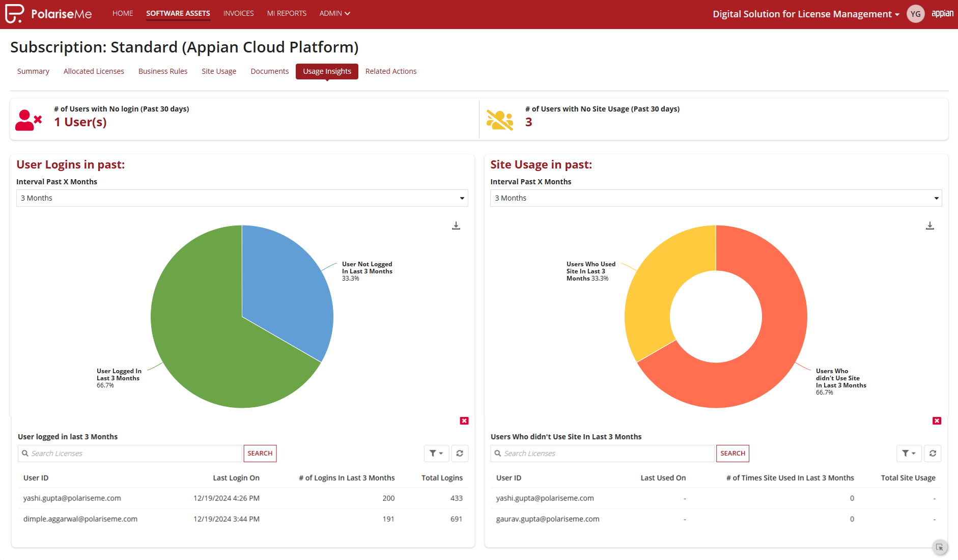Click the total logins value 433
The width and height of the screenshot is (958, 560).
457,498
